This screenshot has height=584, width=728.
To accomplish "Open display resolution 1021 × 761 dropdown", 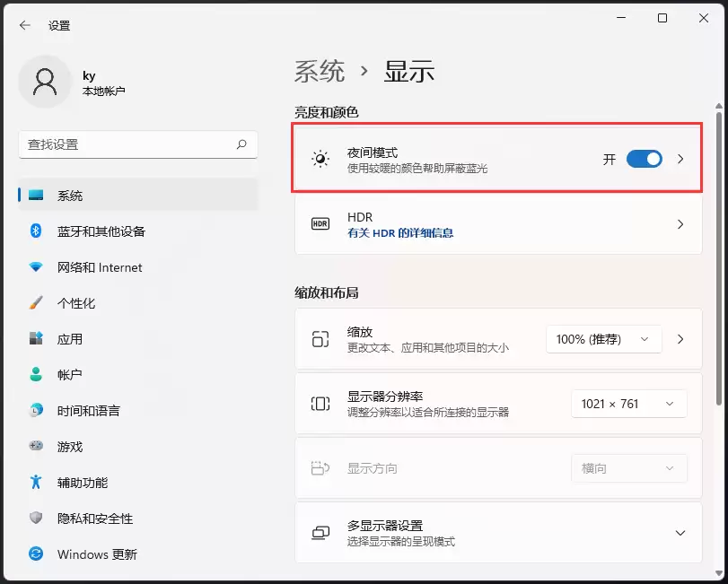I will pos(628,404).
